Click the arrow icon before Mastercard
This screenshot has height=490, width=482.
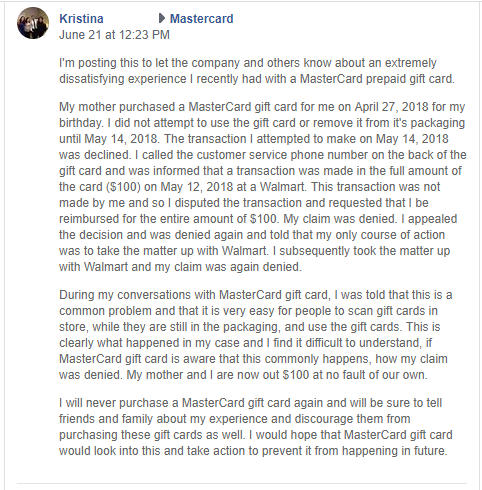pos(162,18)
